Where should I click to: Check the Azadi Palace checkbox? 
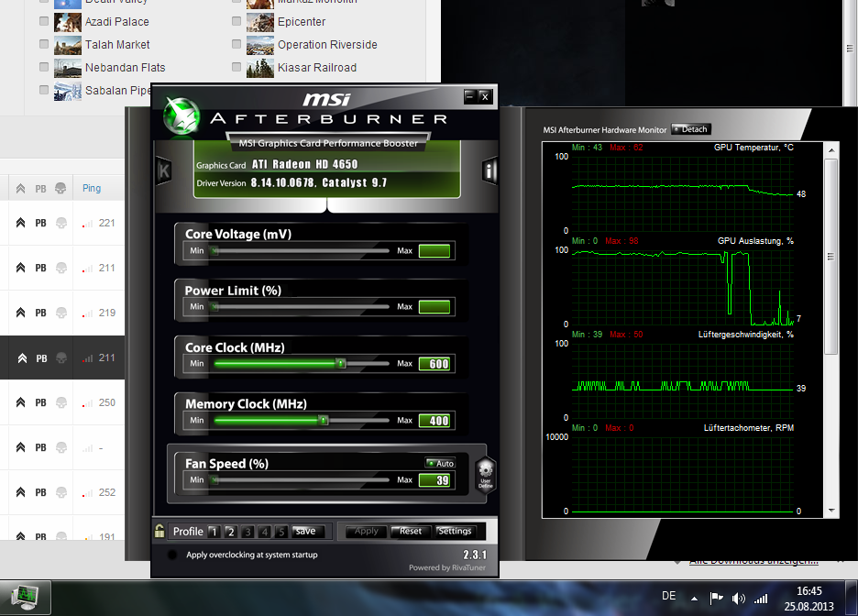click(x=44, y=21)
